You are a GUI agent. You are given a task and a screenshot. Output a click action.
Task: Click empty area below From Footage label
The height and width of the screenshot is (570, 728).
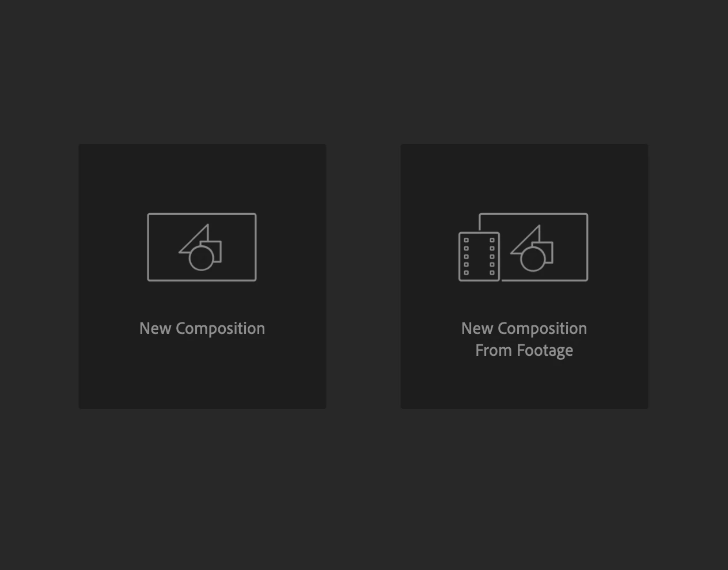[x=524, y=385]
